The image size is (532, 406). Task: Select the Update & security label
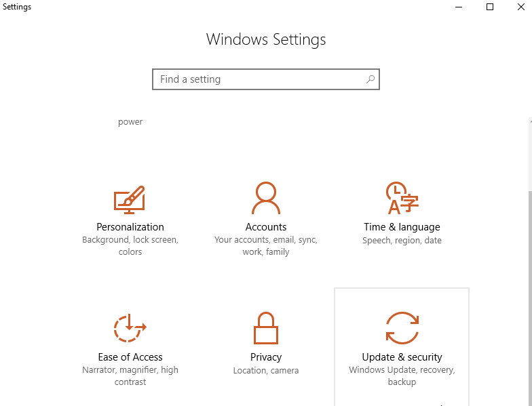[x=402, y=357]
